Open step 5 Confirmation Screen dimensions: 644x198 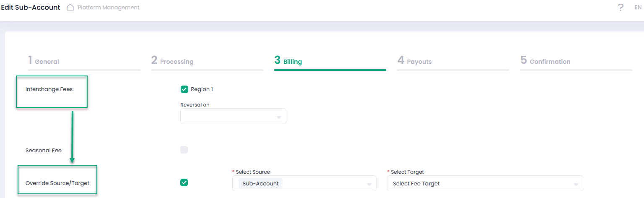[x=545, y=61]
